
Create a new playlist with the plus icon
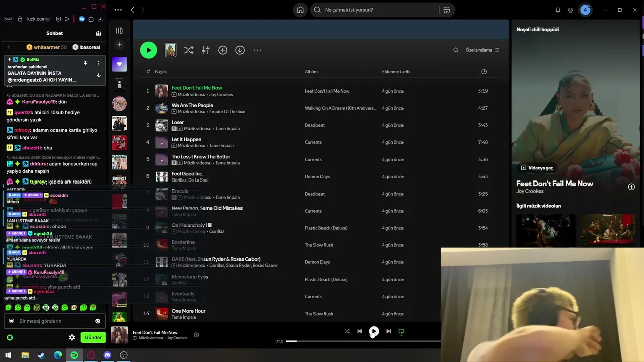pos(119,45)
